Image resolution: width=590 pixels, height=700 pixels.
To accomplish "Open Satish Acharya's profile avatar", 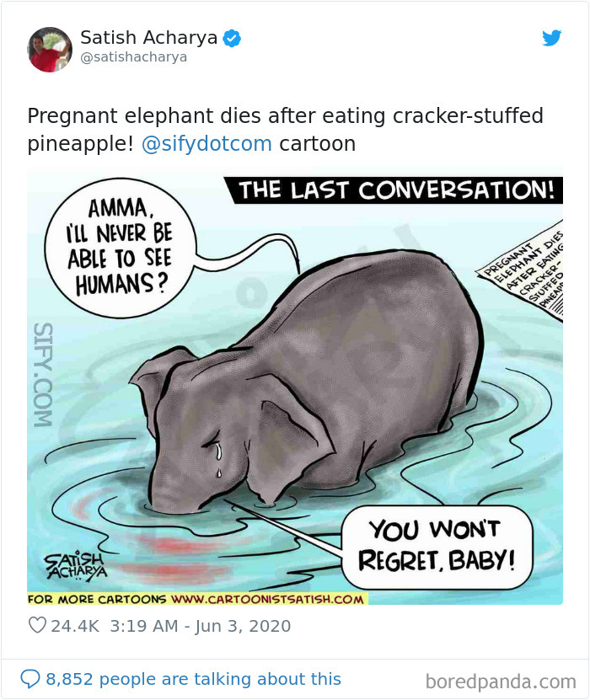I will click(x=49, y=49).
